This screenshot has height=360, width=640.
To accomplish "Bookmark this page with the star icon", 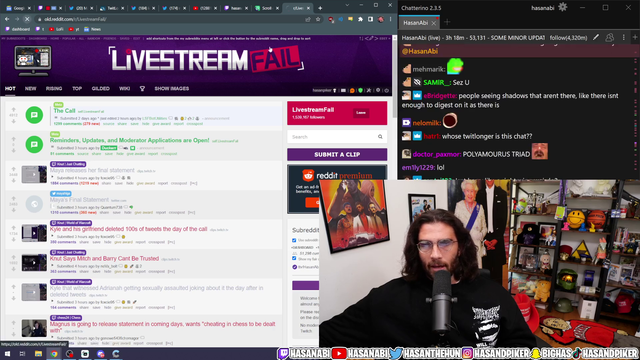I will [x=318, y=19].
